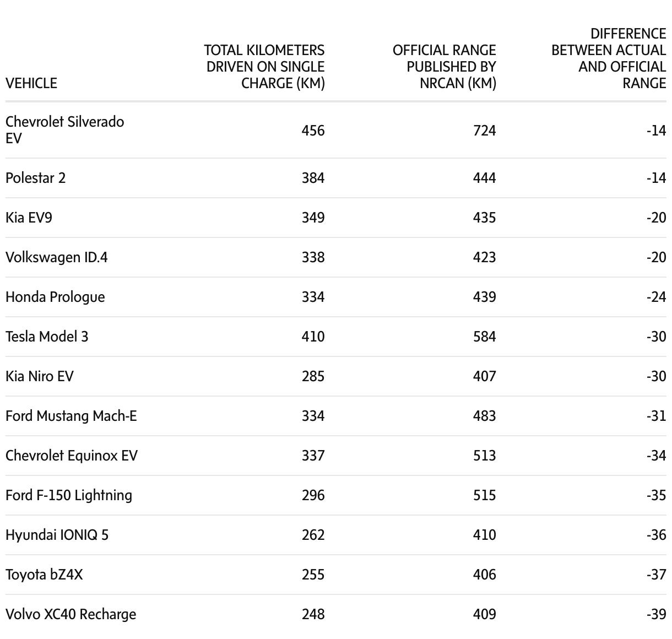672x639 pixels.
Task: Click the Kia EV9 vehicle name
Action: [x=29, y=218]
